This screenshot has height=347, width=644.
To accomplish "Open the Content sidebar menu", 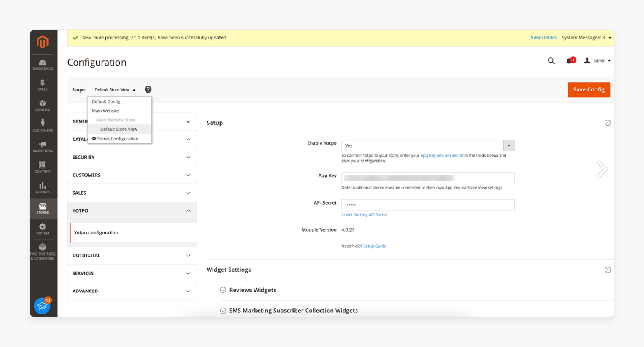I will click(43, 167).
